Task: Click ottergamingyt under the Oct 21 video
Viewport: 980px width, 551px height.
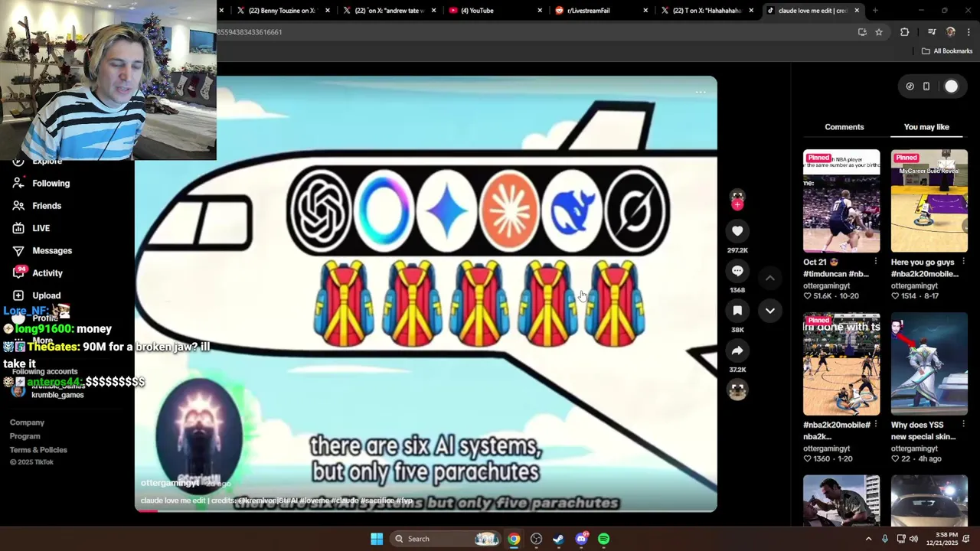Action: coord(826,286)
